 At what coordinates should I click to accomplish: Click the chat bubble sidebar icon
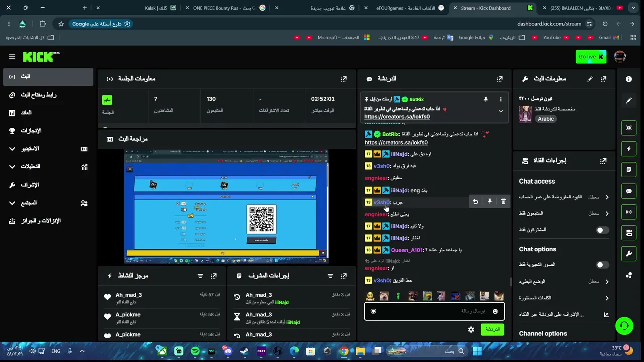[x=629, y=191]
